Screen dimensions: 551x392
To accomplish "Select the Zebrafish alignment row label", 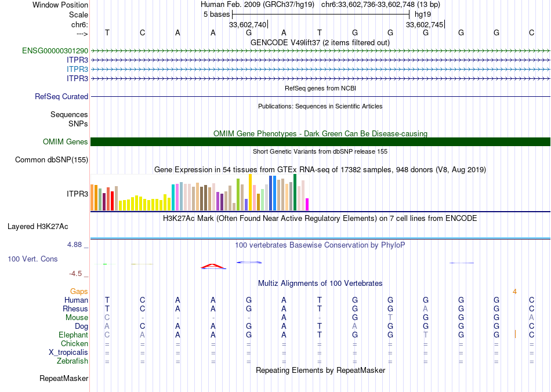I will (x=72, y=361).
